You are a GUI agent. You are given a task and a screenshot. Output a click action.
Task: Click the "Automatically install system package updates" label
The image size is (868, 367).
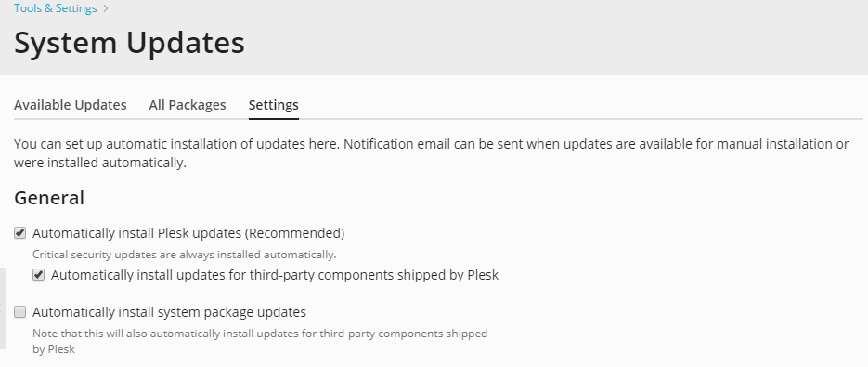pos(169,312)
